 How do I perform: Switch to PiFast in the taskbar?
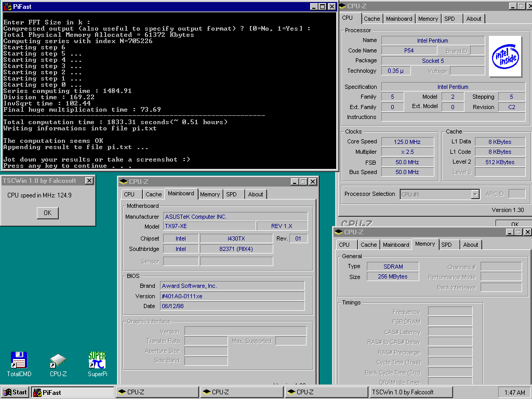[x=73, y=392]
